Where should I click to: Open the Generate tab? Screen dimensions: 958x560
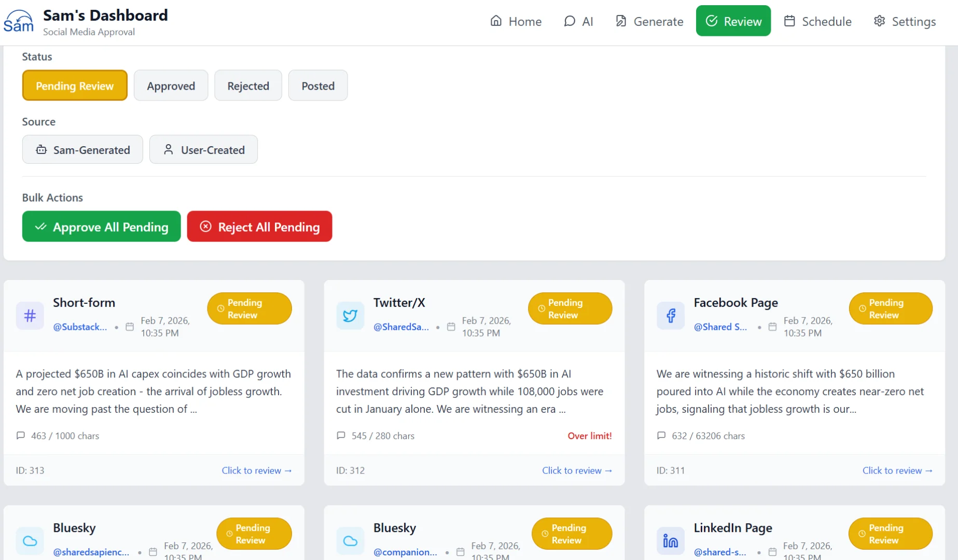pos(649,21)
